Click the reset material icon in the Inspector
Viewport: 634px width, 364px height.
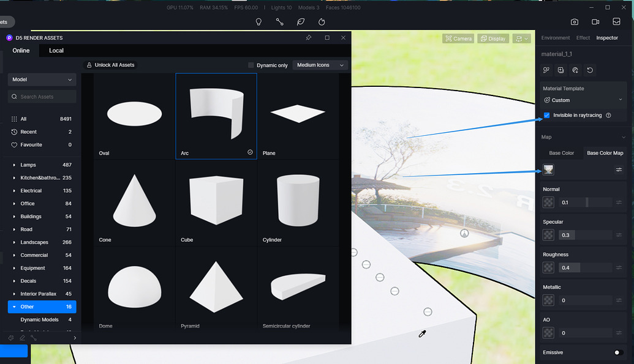[x=590, y=70]
